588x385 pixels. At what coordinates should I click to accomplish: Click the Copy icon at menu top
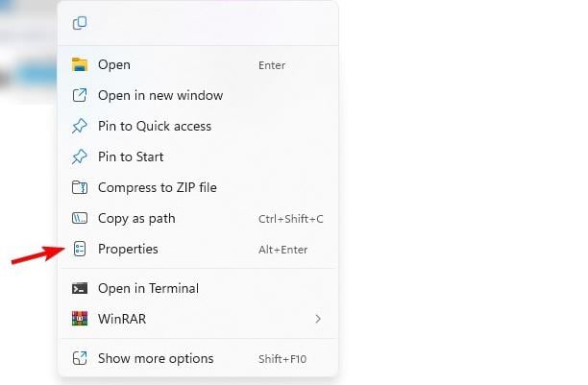point(80,23)
